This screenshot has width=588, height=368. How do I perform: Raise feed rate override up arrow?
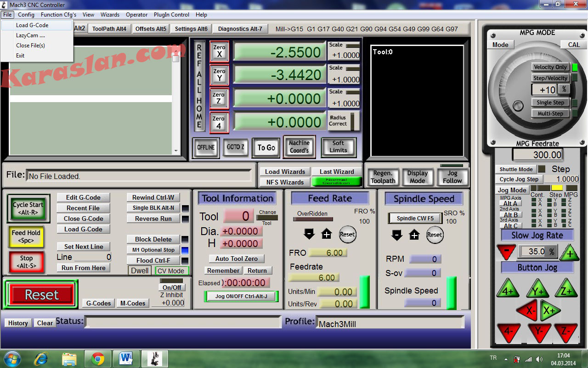click(x=326, y=234)
